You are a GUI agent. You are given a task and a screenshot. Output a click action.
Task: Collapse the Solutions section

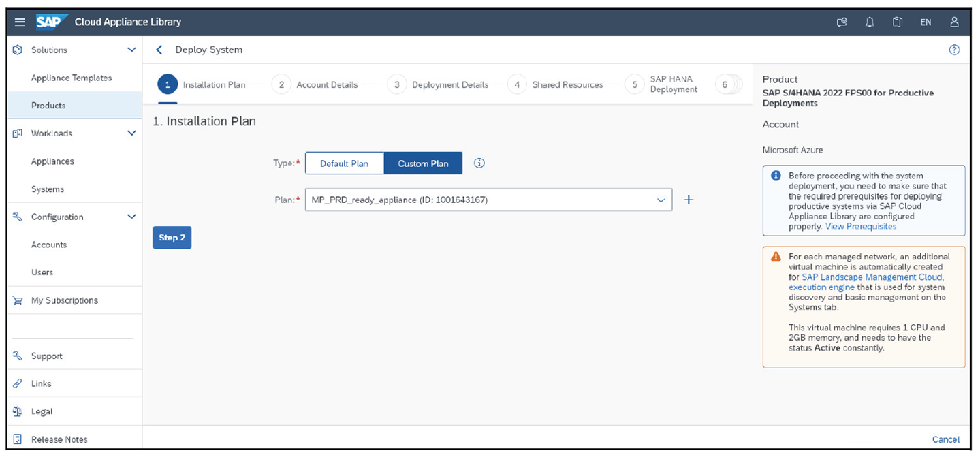click(131, 49)
